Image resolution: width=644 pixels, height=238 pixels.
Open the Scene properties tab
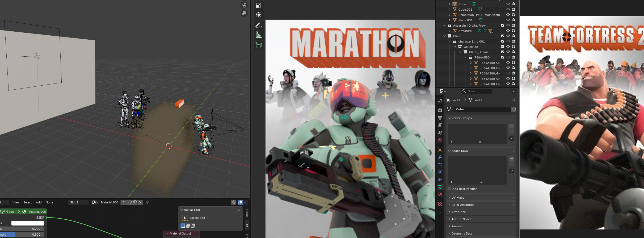(440, 132)
